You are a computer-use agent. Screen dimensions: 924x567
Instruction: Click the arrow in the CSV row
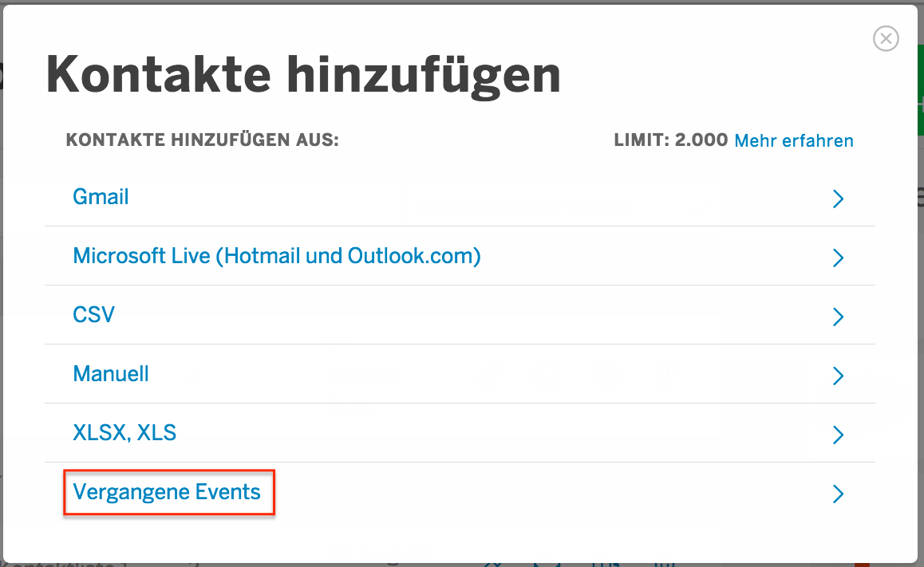tap(838, 317)
